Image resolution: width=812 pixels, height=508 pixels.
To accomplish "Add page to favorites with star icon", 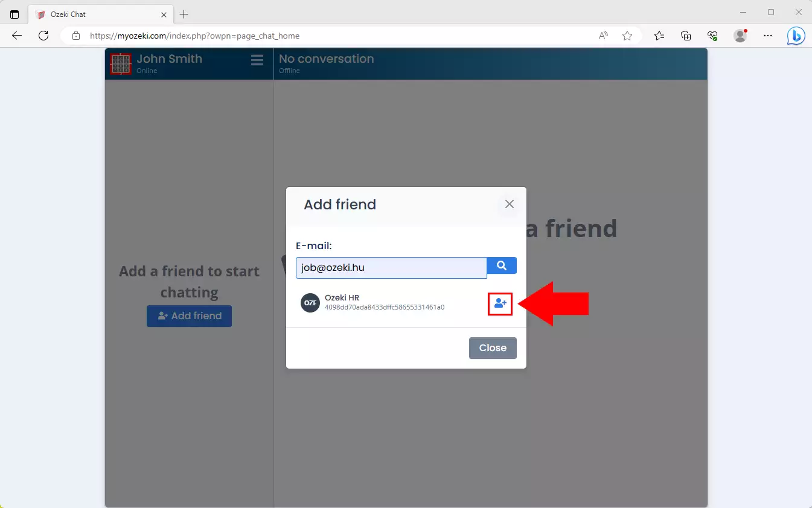I will [x=627, y=36].
